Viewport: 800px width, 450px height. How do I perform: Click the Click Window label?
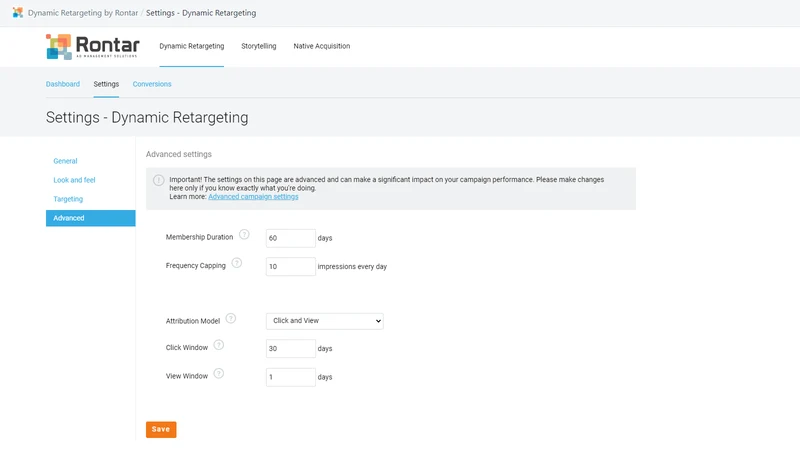click(x=187, y=347)
